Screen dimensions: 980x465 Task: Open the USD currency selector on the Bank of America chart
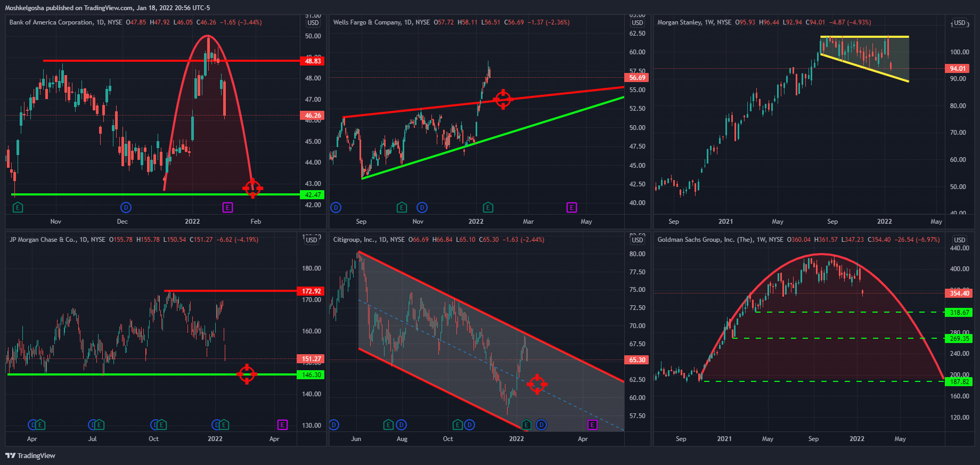pos(313,23)
